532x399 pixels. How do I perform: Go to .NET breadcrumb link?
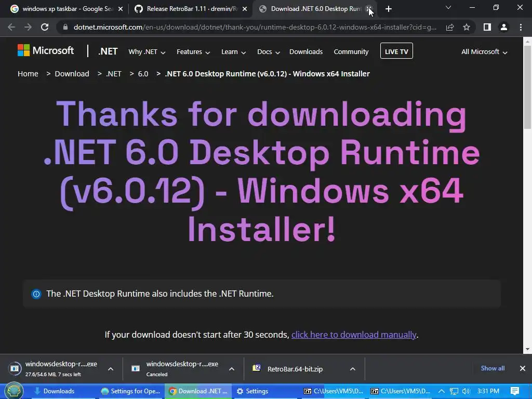[x=114, y=74]
